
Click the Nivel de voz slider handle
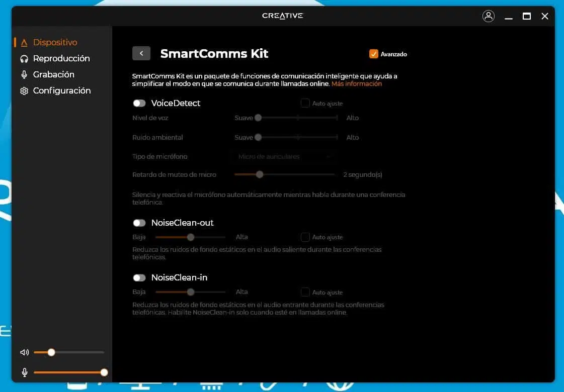point(258,118)
